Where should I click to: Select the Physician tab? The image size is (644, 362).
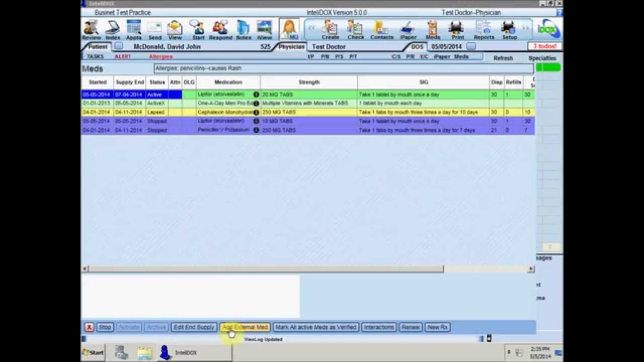coord(291,47)
